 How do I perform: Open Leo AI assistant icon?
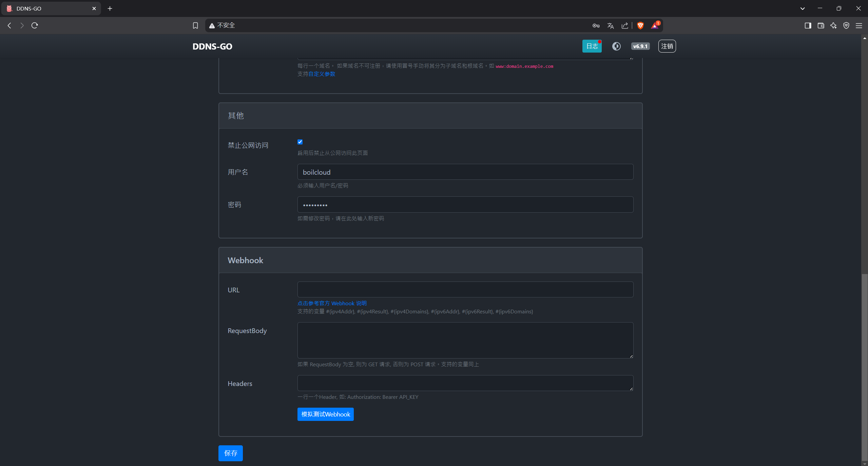(x=833, y=25)
